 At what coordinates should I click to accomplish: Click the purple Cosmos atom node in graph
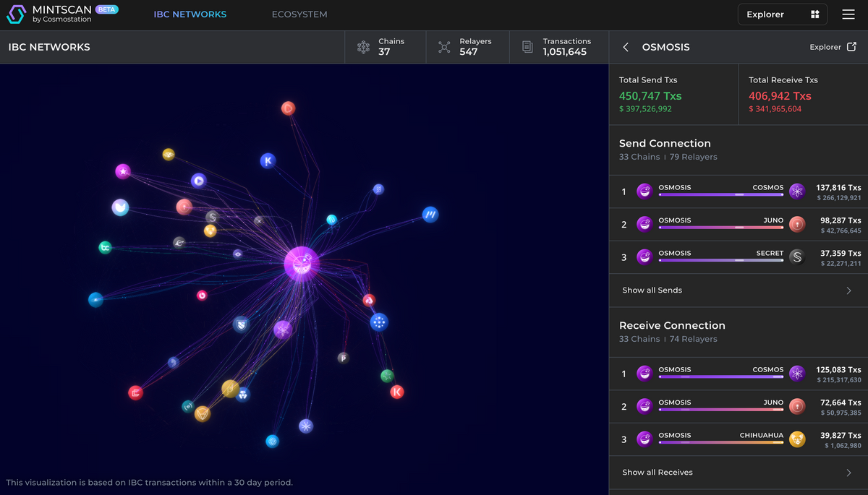pyautogui.click(x=283, y=330)
